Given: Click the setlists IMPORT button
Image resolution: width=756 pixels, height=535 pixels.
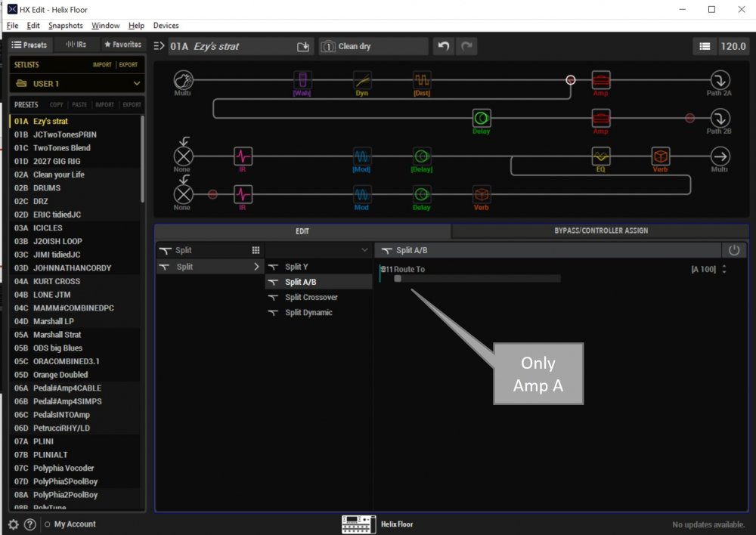Looking at the screenshot, I should [102, 65].
